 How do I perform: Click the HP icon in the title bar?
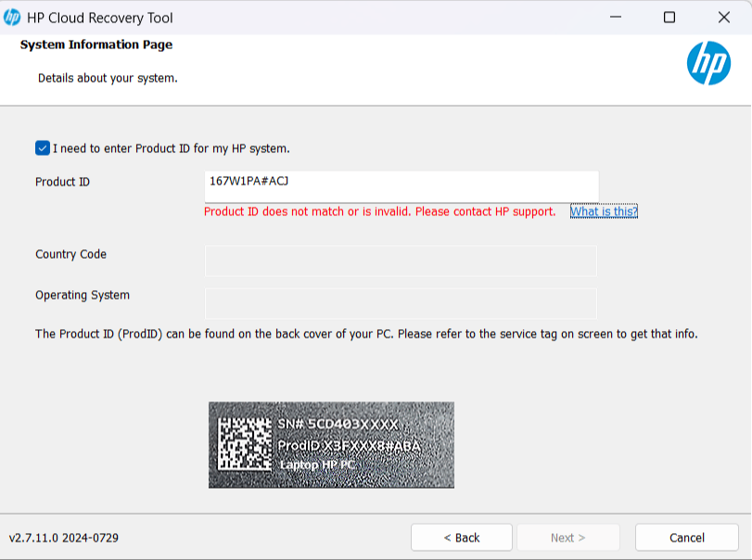pyautogui.click(x=12, y=18)
